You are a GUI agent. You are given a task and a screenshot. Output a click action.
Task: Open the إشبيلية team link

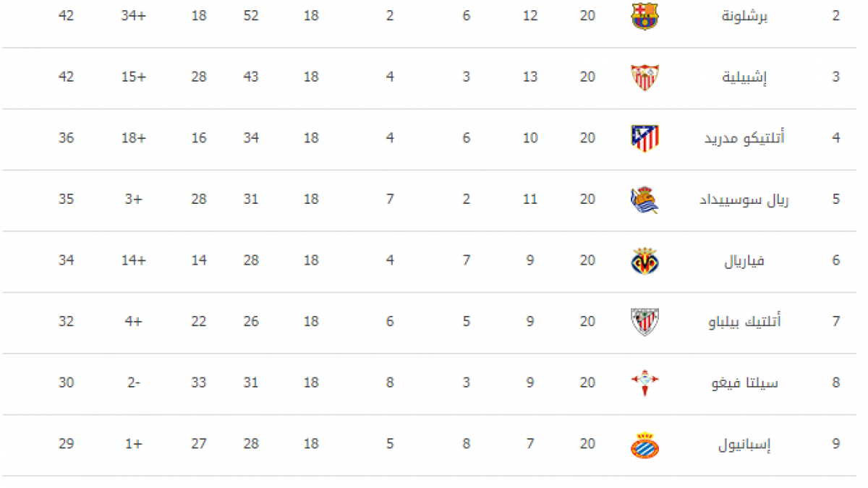point(744,77)
